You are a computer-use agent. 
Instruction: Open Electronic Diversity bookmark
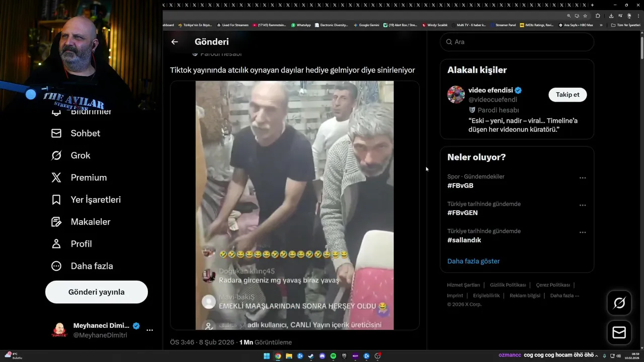[331, 25]
